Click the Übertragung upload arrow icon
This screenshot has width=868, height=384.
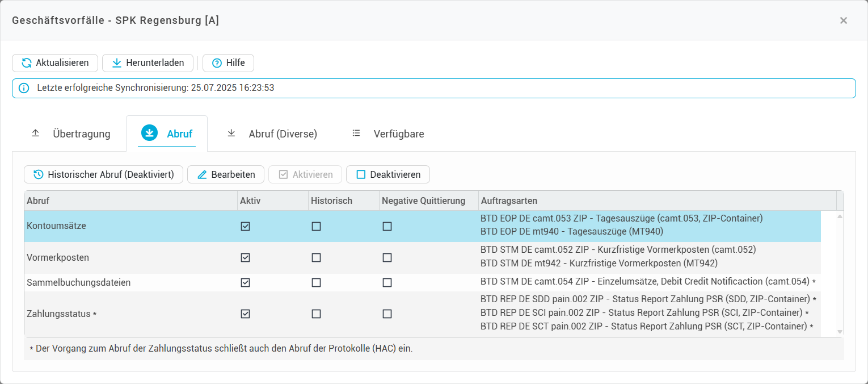pyautogui.click(x=35, y=133)
